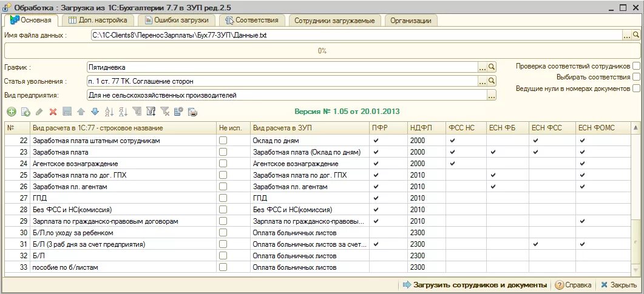The image size is (644, 294).
Task: Click the ПФР column header
Action: (388, 129)
